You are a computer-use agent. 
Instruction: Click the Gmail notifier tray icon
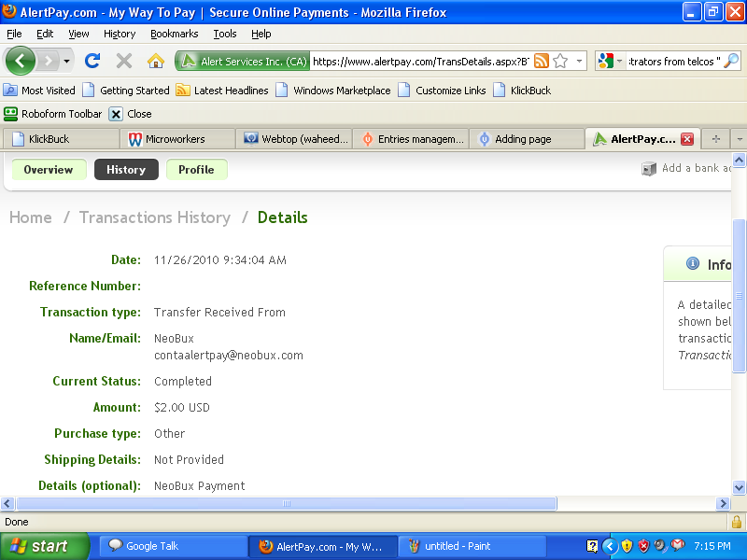(678, 545)
